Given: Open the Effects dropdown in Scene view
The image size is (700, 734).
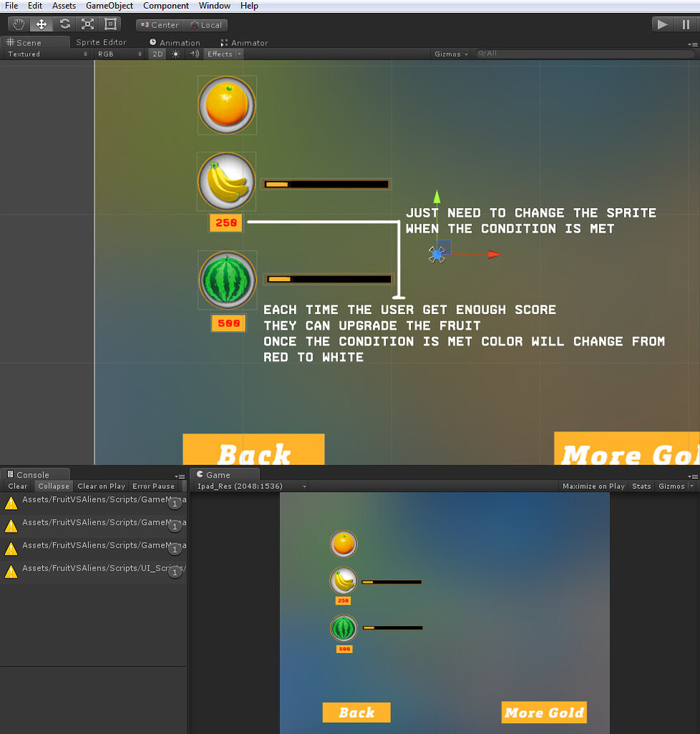Looking at the screenshot, I should coord(223,54).
